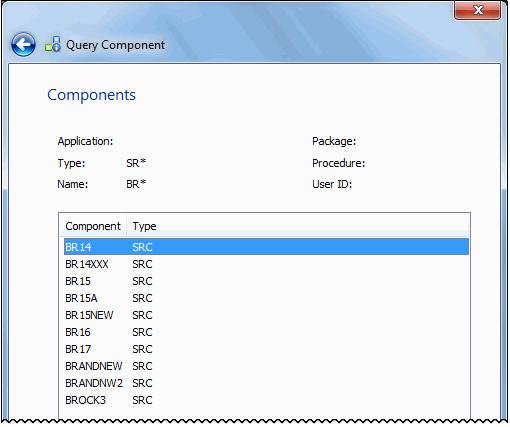Close the Query Component window
Viewport: 510px width, 427px height.
click(x=477, y=10)
